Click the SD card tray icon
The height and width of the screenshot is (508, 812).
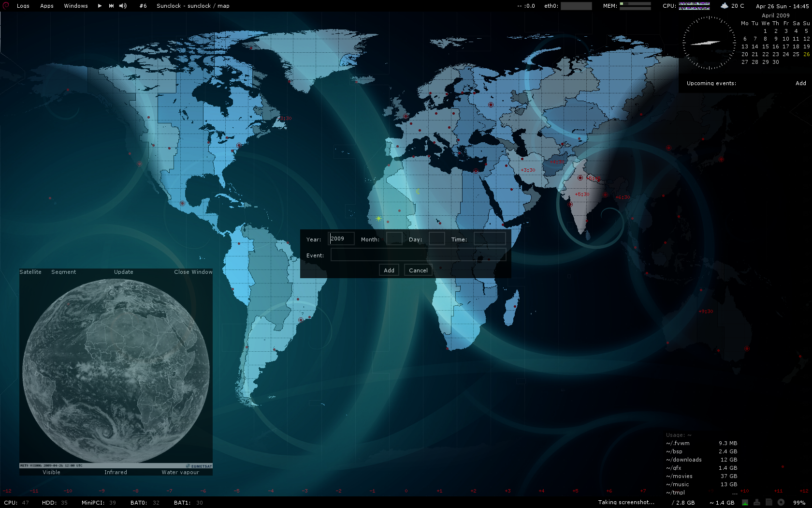coord(768,503)
